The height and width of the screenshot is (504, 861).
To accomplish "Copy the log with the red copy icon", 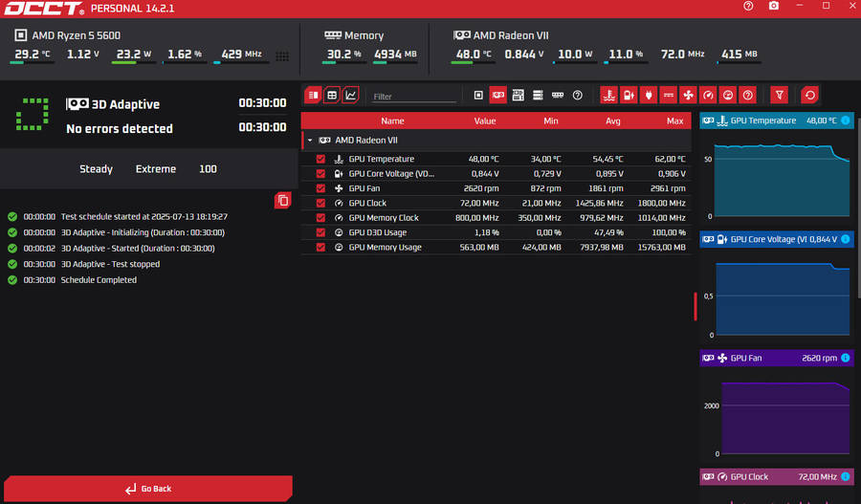I will [x=282, y=200].
